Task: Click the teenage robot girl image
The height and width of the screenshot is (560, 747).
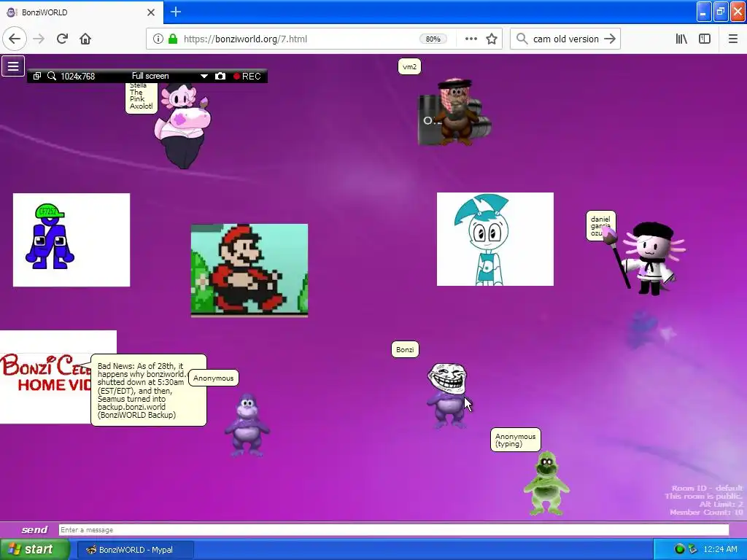Action: [x=495, y=239]
